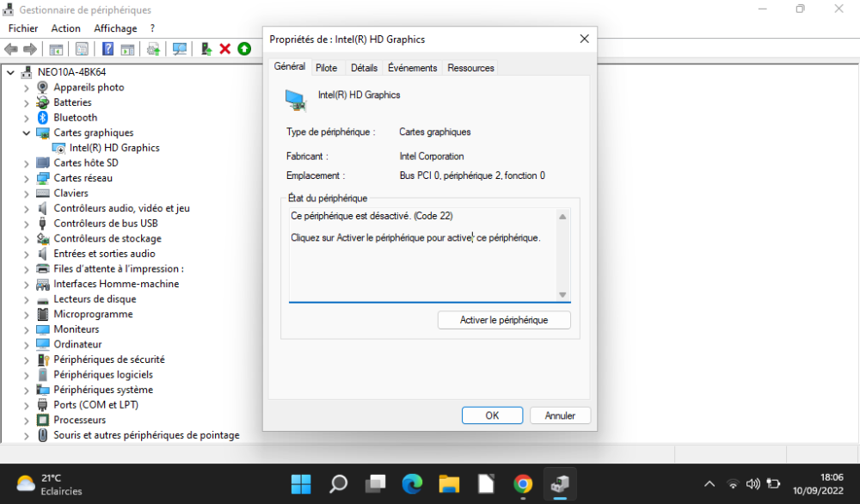Image resolution: width=860 pixels, height=504 pixels.
Task: Launch Google Chrome from the taskbar
Action: [x=523, y=484]
